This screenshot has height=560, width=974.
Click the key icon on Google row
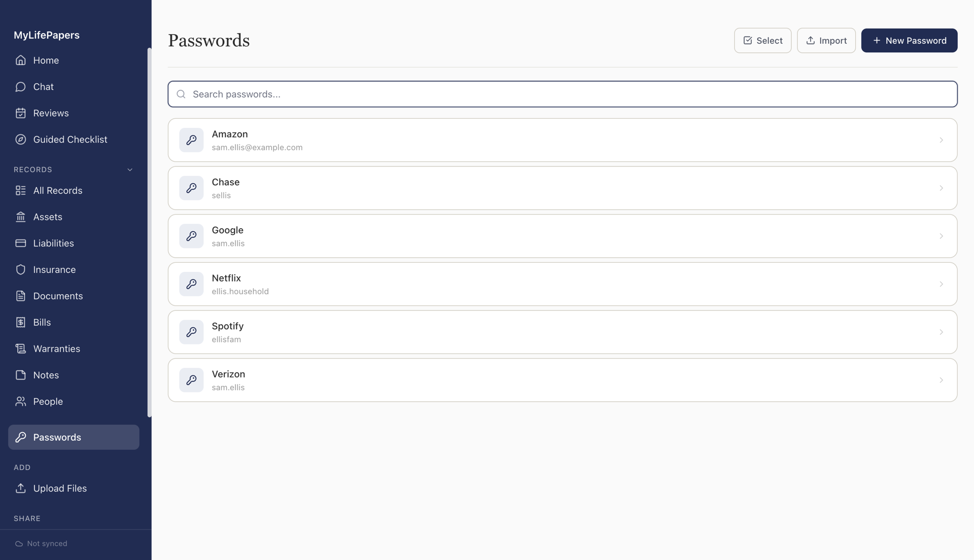(191, 236)
